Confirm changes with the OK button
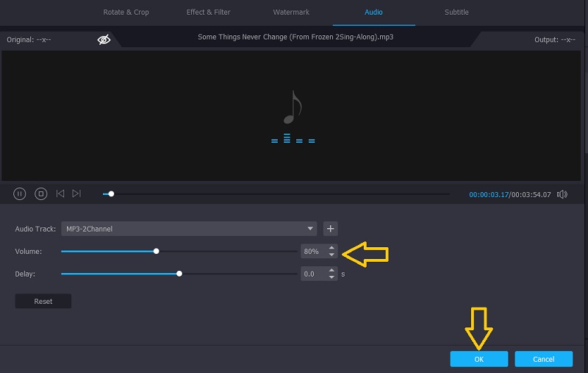 [x=478, y=359]
